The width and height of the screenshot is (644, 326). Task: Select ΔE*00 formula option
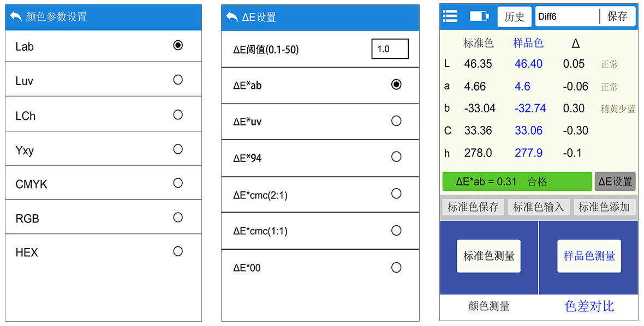(x=320, y=267)
